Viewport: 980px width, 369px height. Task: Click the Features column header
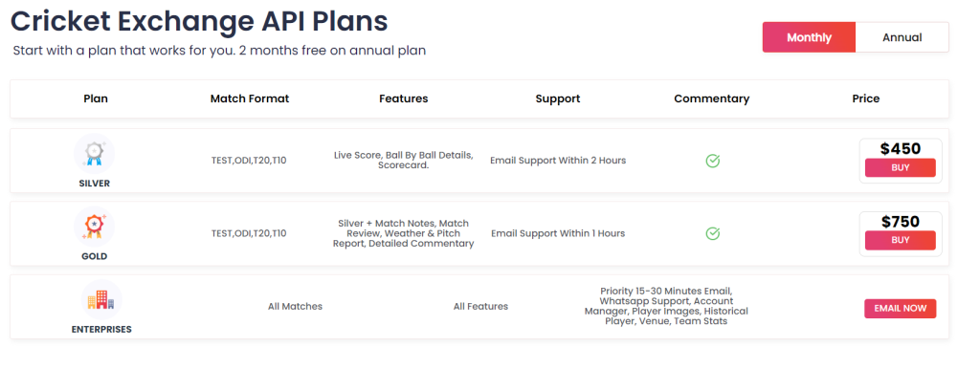click(x=404, y=98)
